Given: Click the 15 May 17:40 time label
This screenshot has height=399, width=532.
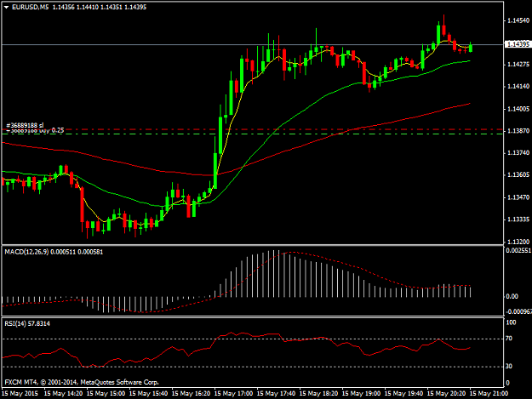Looking at the screenshot, I should coord(276,394).
